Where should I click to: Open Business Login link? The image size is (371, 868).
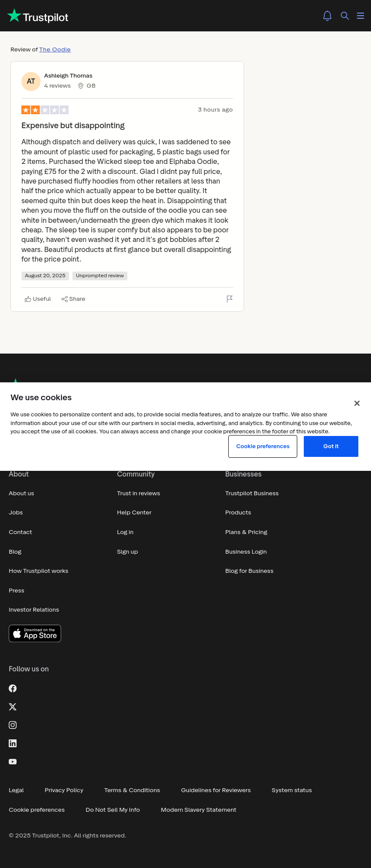(x=246, y=552)
